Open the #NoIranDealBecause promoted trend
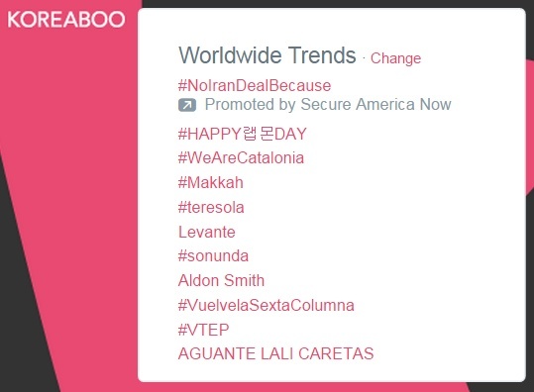 coord(255,85)
